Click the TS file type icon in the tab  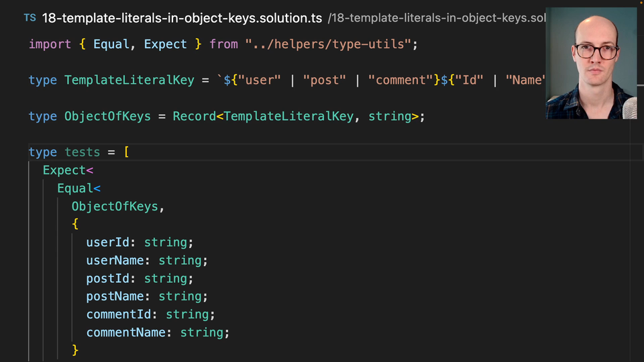30,17
